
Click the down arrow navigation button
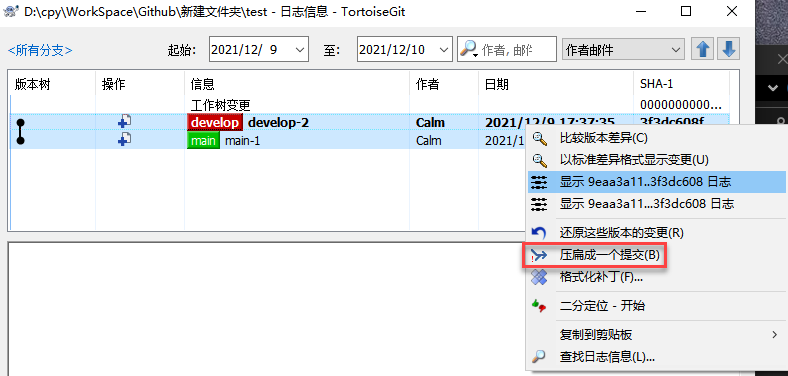[728, 49]
